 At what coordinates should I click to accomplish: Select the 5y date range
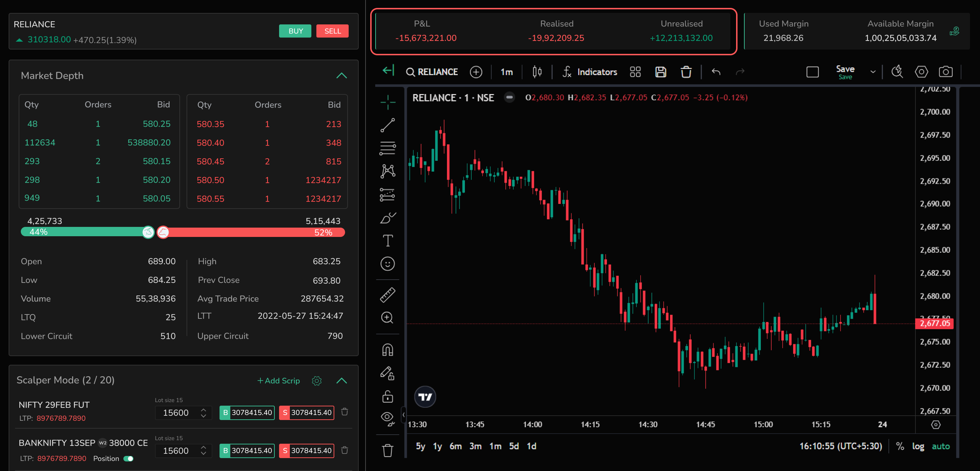click(x=420, y=446)
